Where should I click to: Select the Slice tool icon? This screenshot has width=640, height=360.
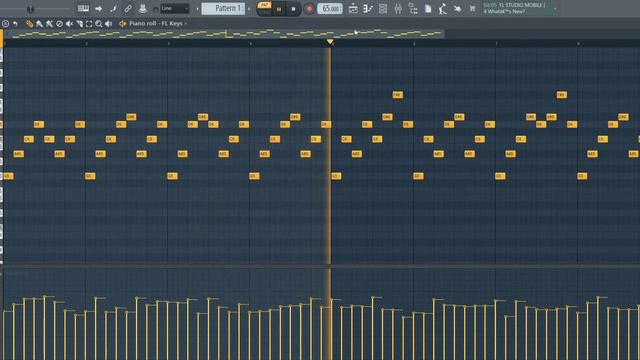point(80,24)
